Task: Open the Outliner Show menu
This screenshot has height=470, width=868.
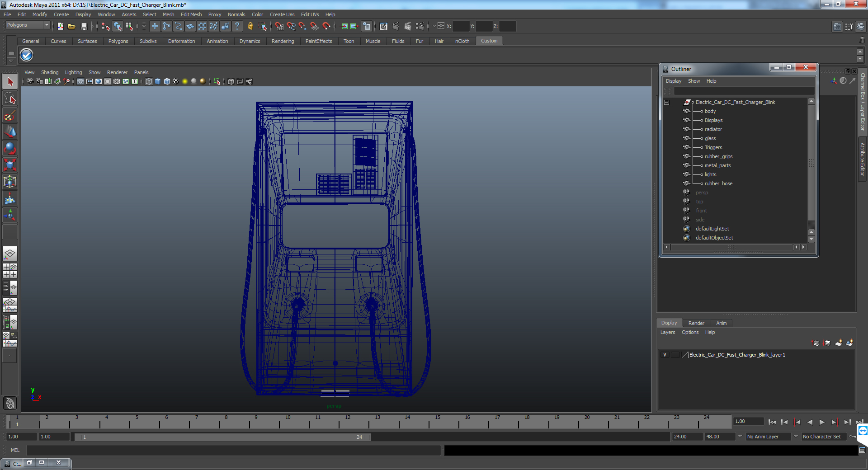Action: tap(693, 81)
